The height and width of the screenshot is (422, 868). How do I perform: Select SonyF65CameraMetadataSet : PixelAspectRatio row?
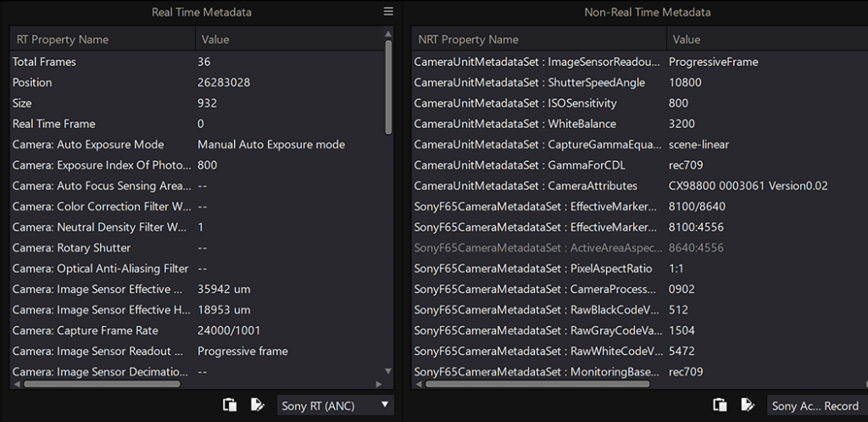(x=640, y=269)
